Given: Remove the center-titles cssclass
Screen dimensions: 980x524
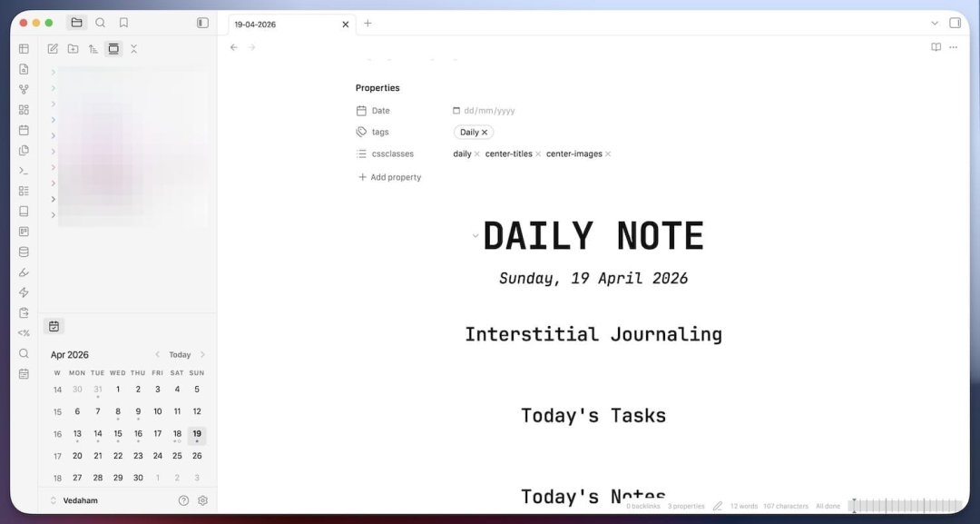Looking at the screenshot, I should pyautogui.click(x=538, y=153).
